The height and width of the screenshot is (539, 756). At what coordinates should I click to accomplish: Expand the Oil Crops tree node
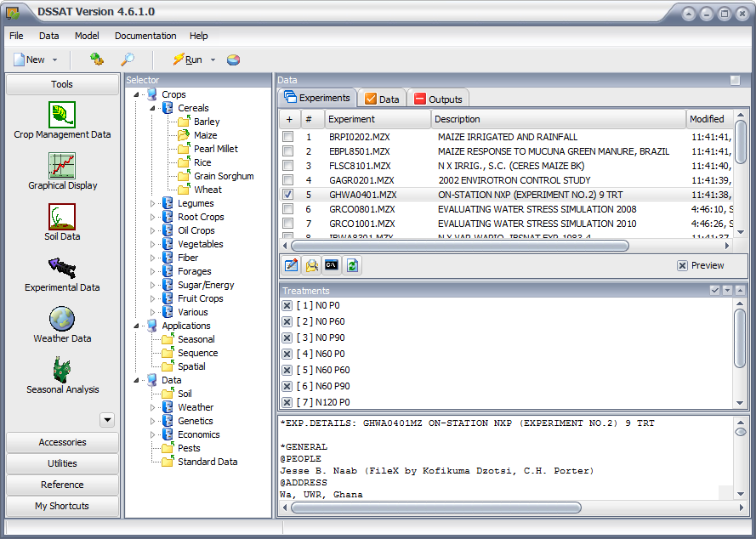pyautogui.click(x=152, y=230)
